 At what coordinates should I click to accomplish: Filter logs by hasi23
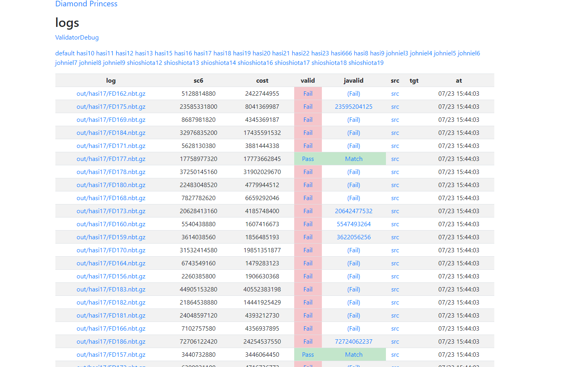[320, 53]
